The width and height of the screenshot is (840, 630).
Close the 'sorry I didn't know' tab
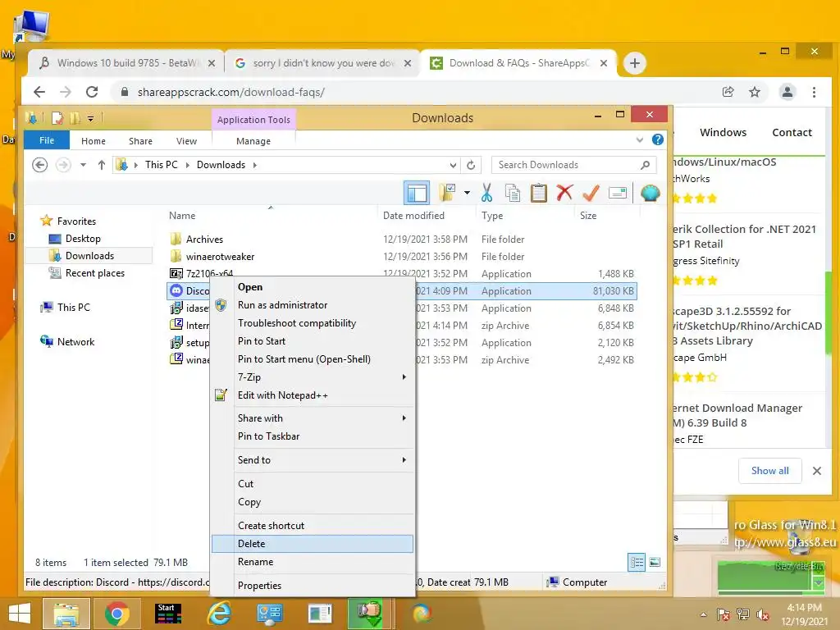(408, 63)
